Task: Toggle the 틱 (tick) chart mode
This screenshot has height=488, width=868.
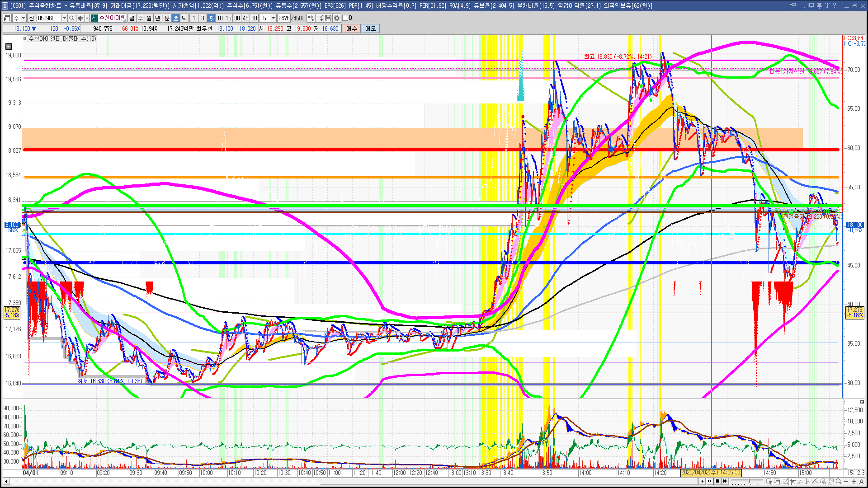Action: pyautogui.click(x=184, y=18)
